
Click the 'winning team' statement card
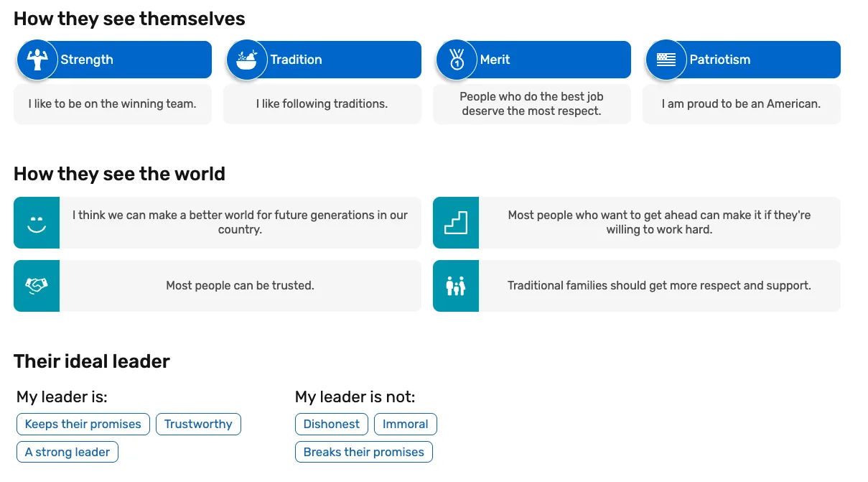(112, 104)
